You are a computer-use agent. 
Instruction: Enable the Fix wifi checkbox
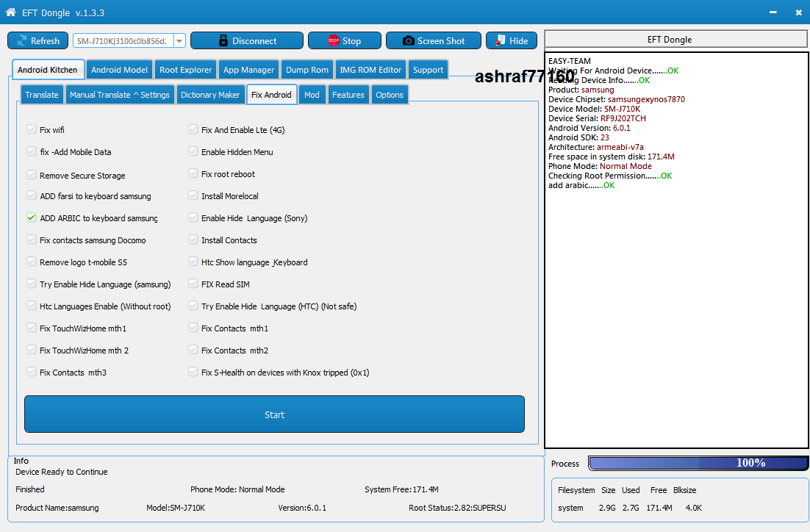(32, 129)
